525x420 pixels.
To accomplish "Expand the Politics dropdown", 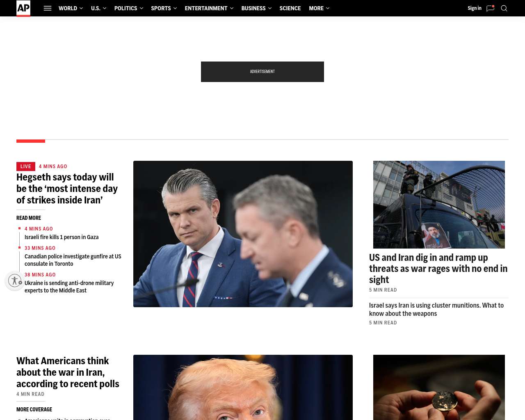I will [129, 8].
